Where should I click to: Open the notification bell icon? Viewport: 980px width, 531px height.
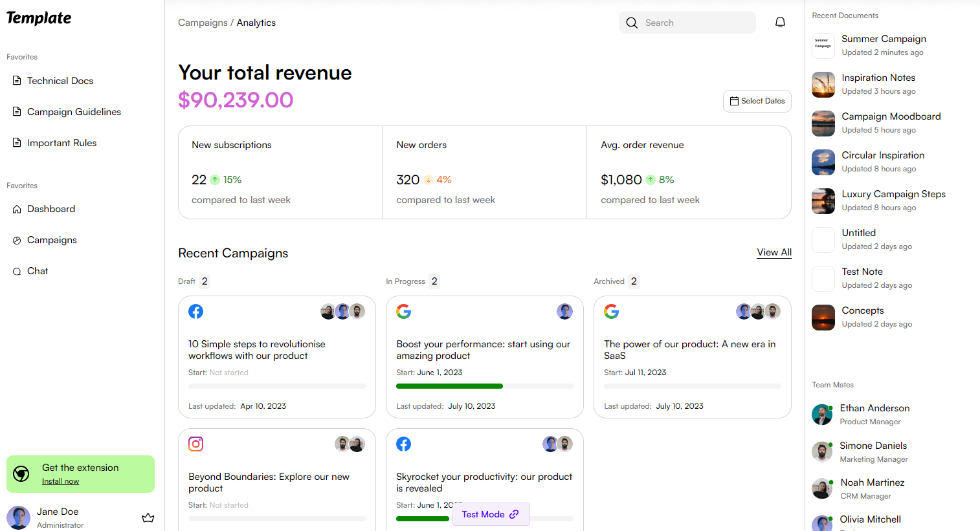coord(780,21)
